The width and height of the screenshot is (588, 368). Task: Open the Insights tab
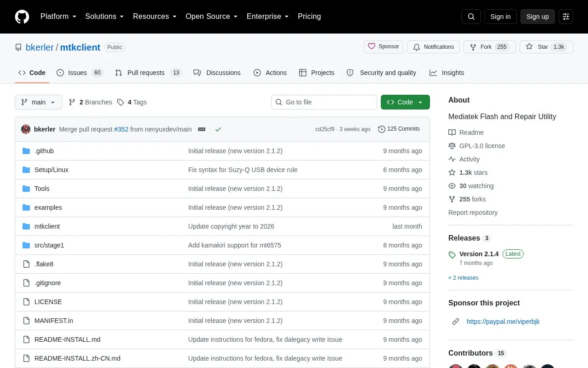(x=447, y=73)
